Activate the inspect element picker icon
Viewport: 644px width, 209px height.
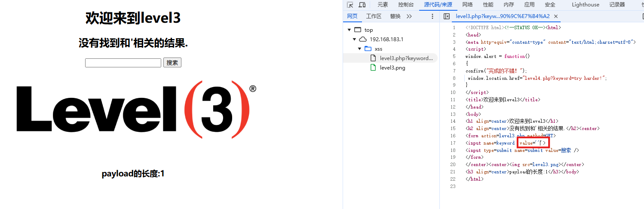coord(350,5)
